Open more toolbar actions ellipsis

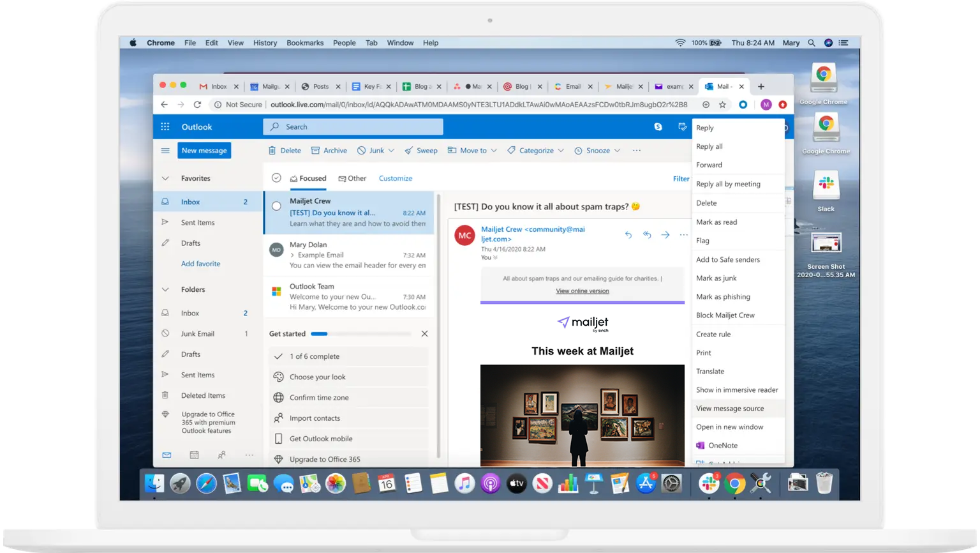tap(636, 151)
